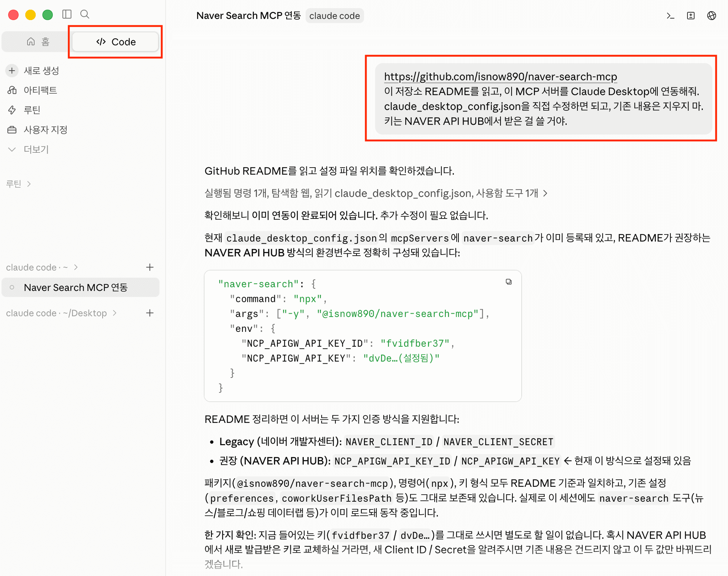Open the terminal icon in the header
This screenshot has width=728, height=576.
pos(670,16)
